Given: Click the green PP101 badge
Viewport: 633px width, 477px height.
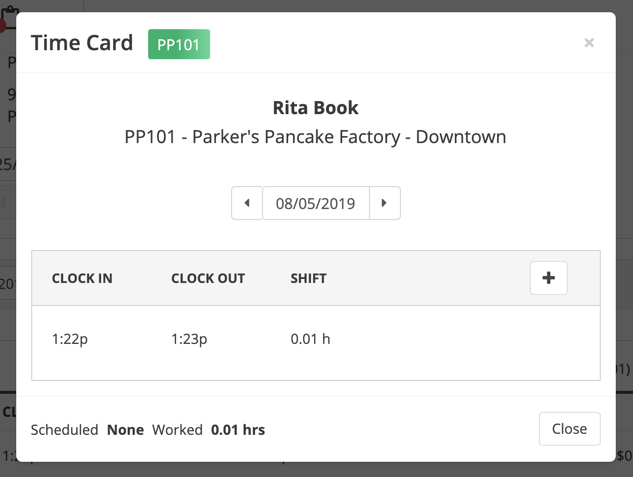Looking at the screenshot, I should (179, 44).
